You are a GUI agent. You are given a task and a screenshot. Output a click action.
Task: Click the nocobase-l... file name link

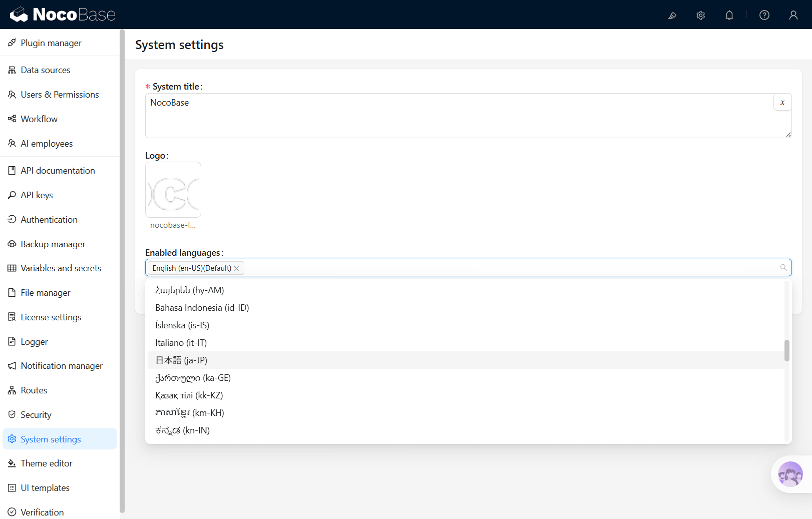click(173, 225)
